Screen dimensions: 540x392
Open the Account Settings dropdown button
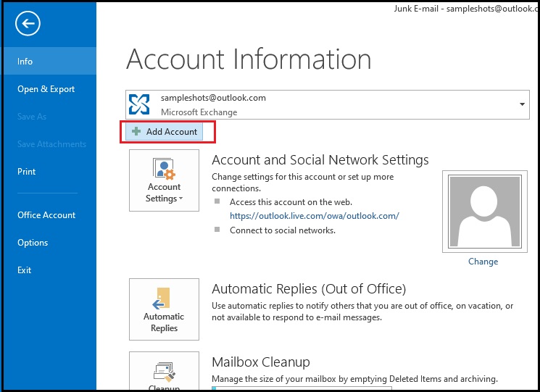click(x=164, y=180)
